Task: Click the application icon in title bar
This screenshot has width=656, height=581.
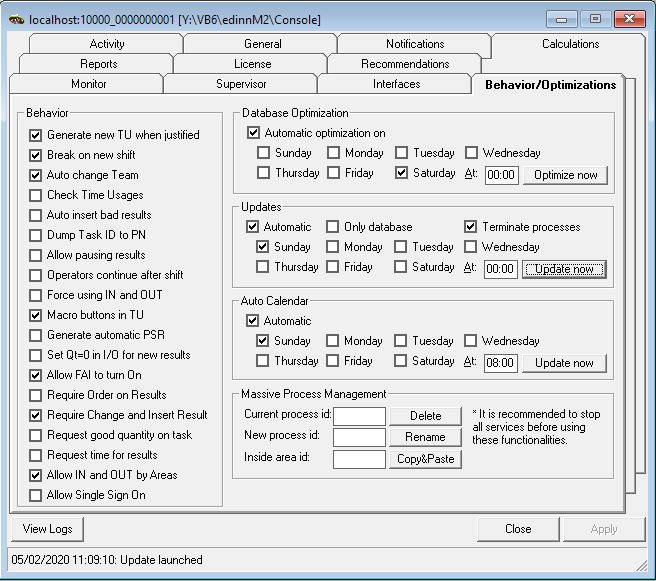Action: point(15,18)
